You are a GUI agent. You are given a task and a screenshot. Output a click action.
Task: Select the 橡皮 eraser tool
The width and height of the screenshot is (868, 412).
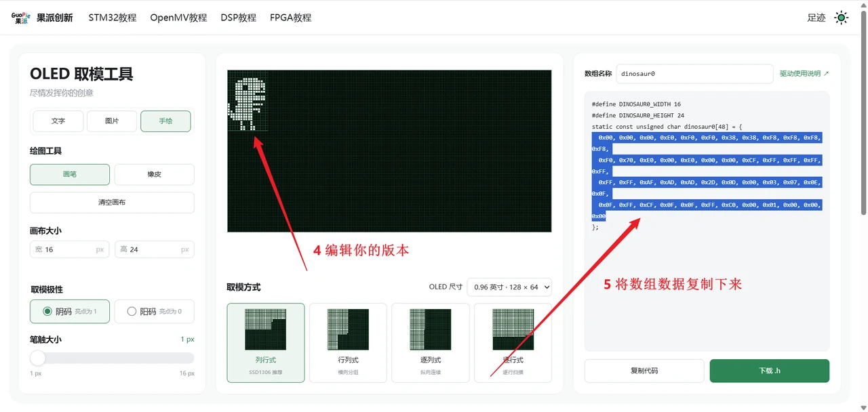[154, 174]
